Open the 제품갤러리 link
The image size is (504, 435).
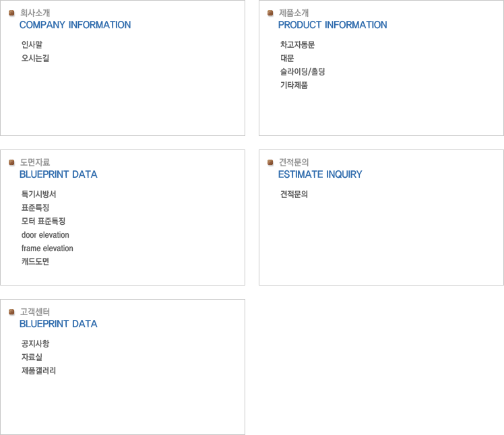[39, 371]
